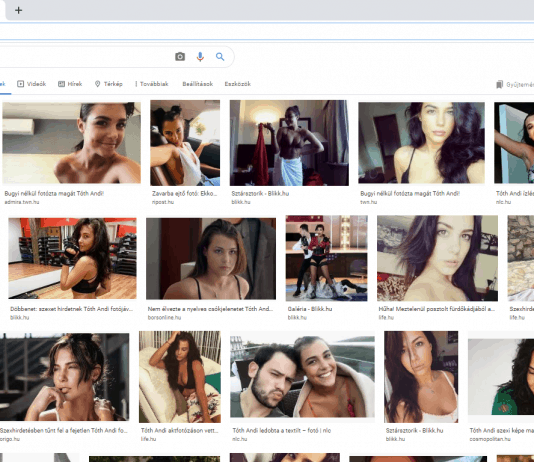This screenshot has width=534, height=462.
Task: Start search by image with camera icon
Action: [180, 57]
